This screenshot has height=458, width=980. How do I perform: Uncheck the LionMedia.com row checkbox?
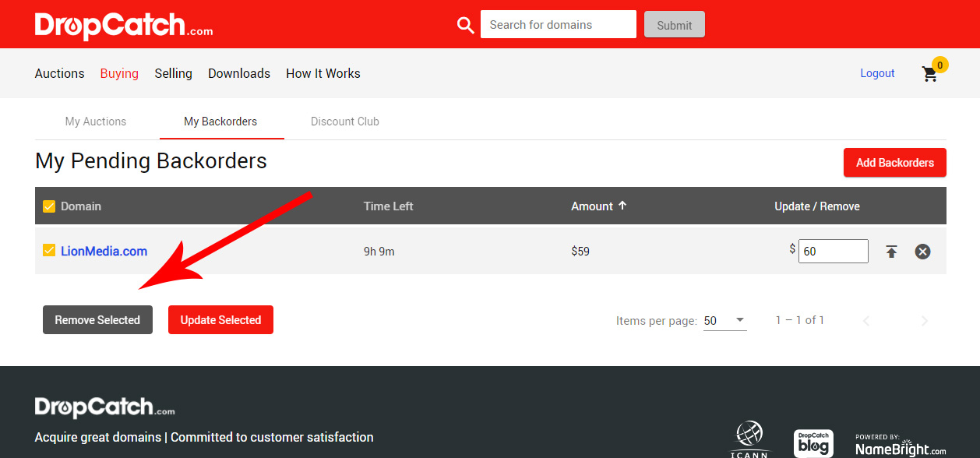[x=49, y=251]
